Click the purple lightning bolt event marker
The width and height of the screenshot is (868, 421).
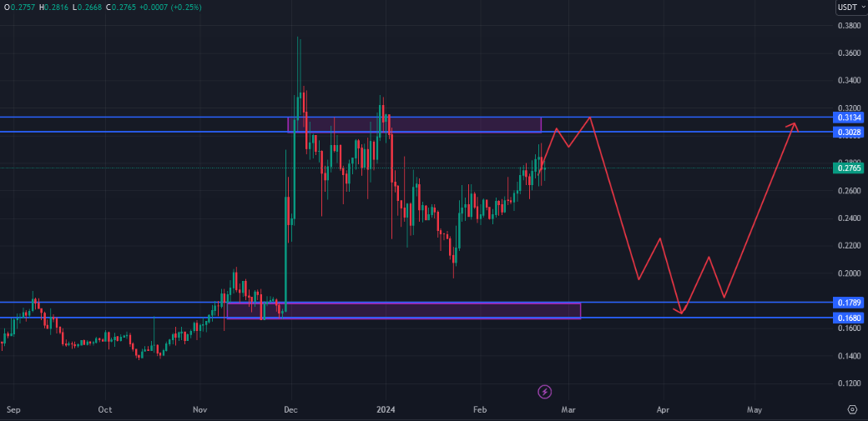545,392
